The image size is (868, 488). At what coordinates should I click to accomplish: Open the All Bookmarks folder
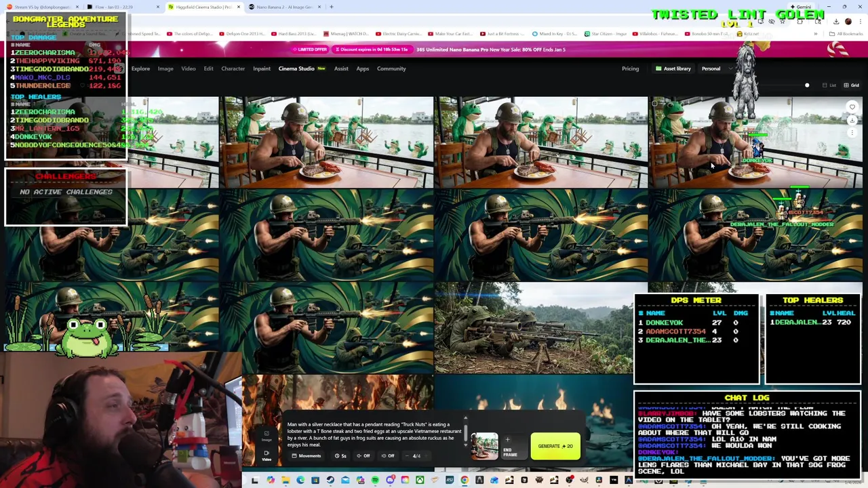pyautogui.click(x=848, y=34)
